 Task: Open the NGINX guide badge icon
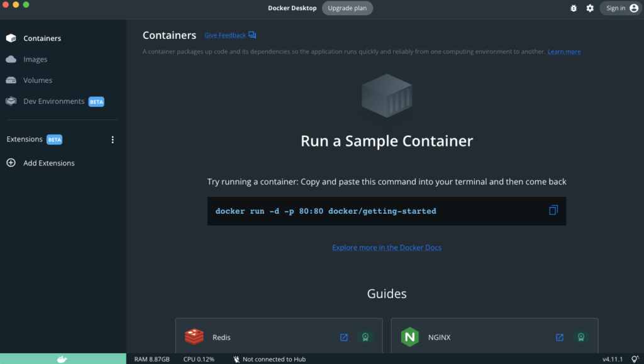(x=580, y=337)
